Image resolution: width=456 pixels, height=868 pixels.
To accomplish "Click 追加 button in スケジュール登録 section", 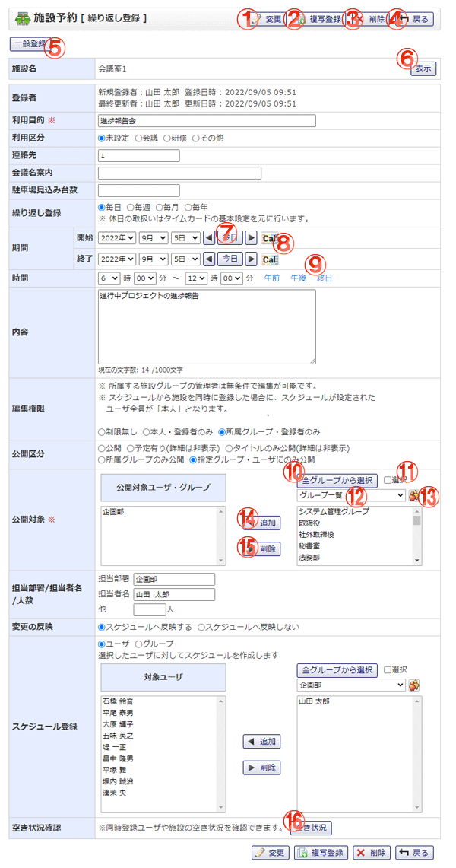I will (x=262, y=741).
